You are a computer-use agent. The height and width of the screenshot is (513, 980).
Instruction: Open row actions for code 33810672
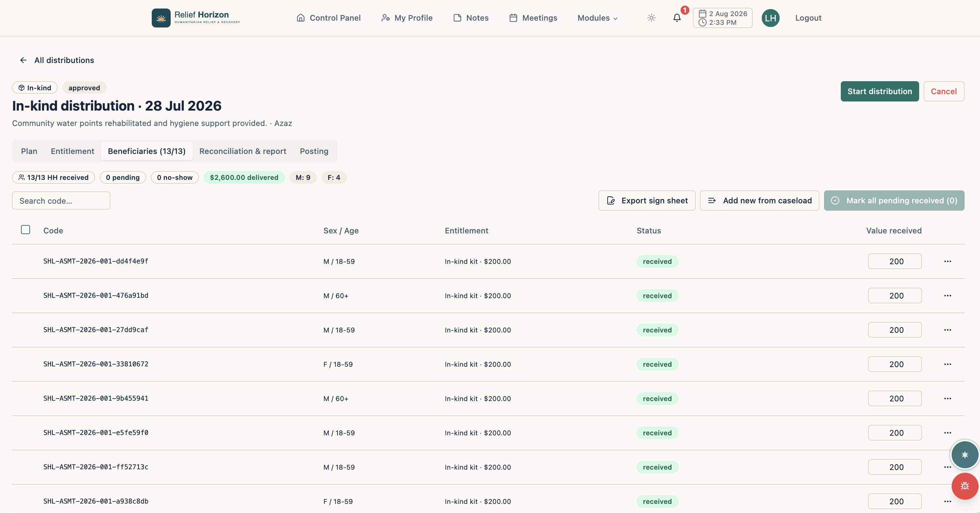[947, 364]
